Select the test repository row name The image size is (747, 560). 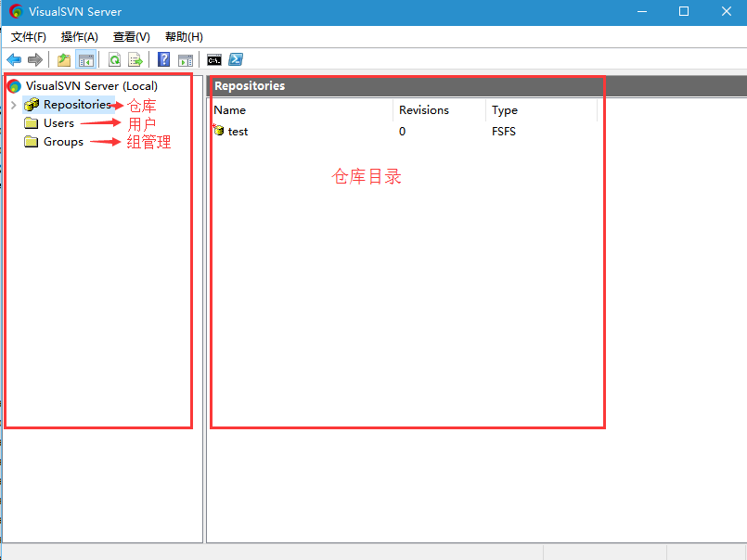pyautogui.click(x=238, y=132)
